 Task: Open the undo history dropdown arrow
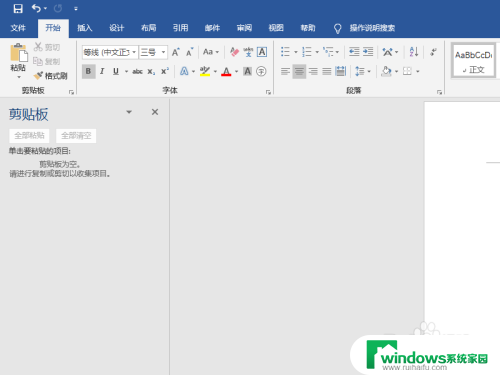tap(46, 9)
